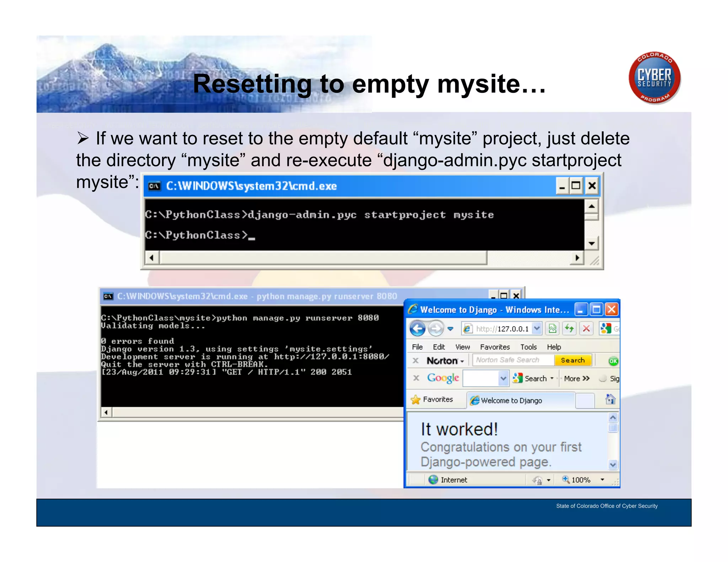The image size is (728, 562).
Task: Close the Norton toolbar with its X
Action: point(415,361)
